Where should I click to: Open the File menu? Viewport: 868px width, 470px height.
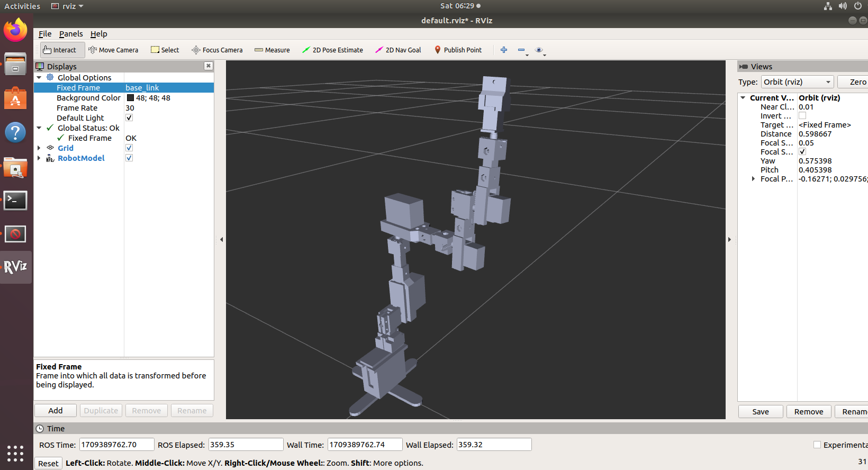(x=45, y=34)
